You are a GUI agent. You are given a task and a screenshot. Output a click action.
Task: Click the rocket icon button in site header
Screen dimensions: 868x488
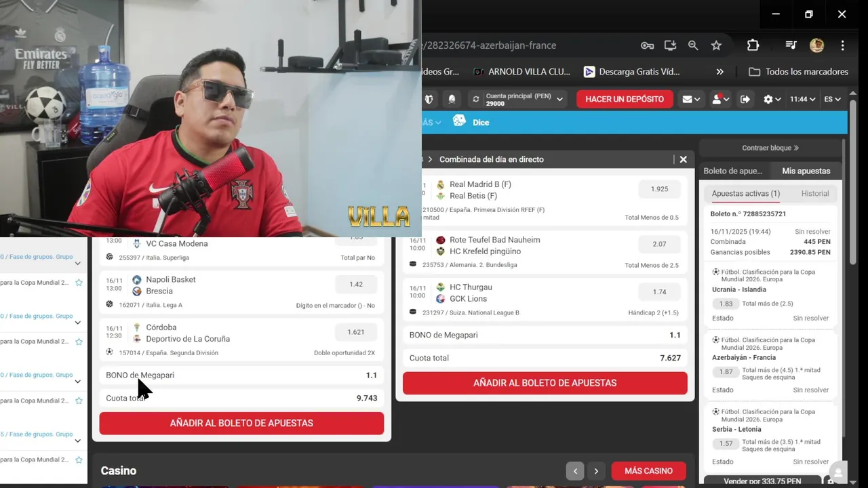tap(452, 99)
